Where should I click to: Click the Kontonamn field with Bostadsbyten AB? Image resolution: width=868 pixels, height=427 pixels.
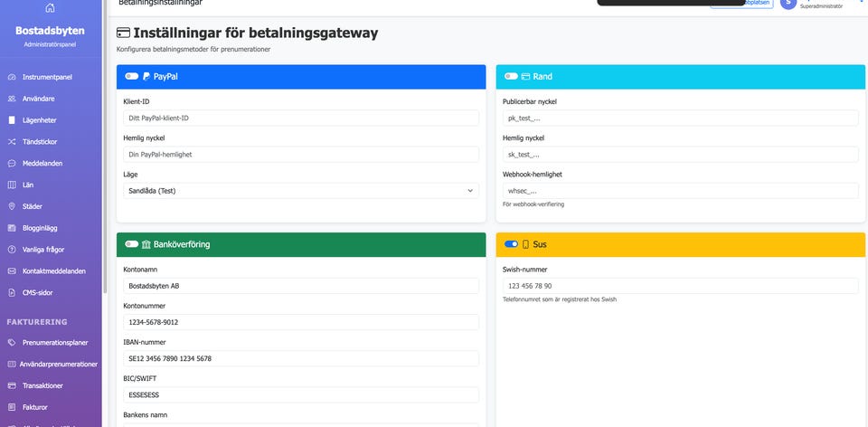301,286
